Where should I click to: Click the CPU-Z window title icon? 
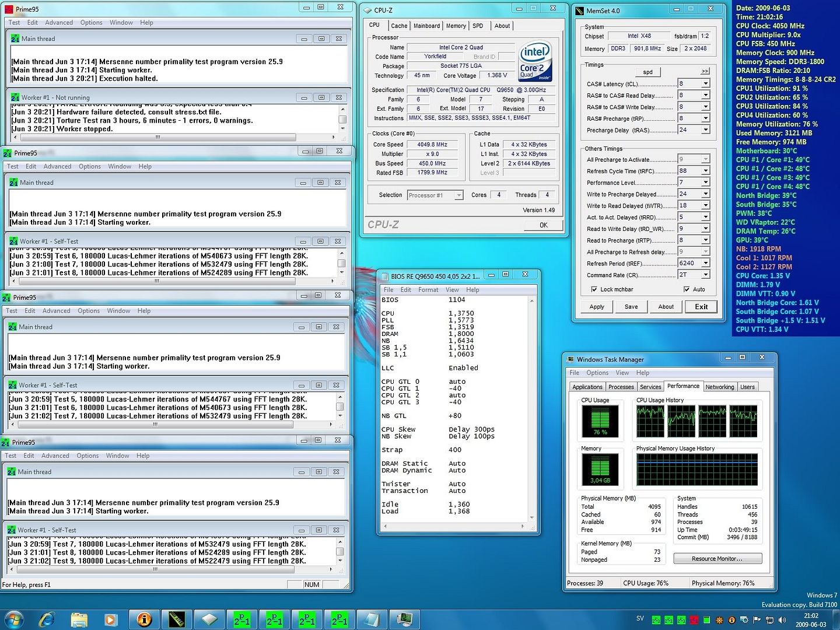[x=367, y=10]
